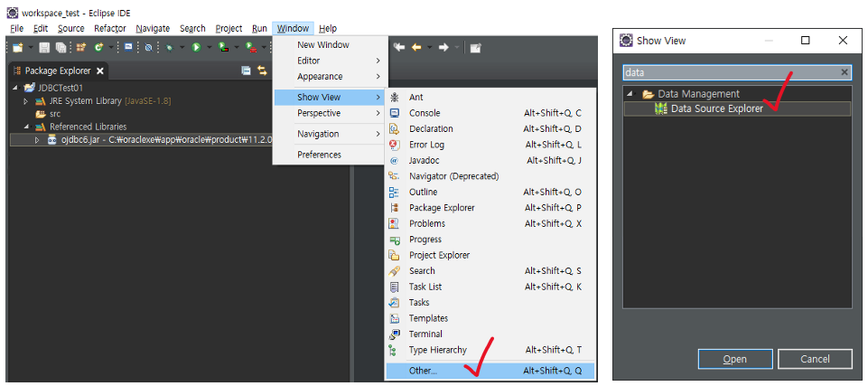Show the Terminal view
Image resolution: width=868 pixels, height=386 pixels.
point(490,334)
